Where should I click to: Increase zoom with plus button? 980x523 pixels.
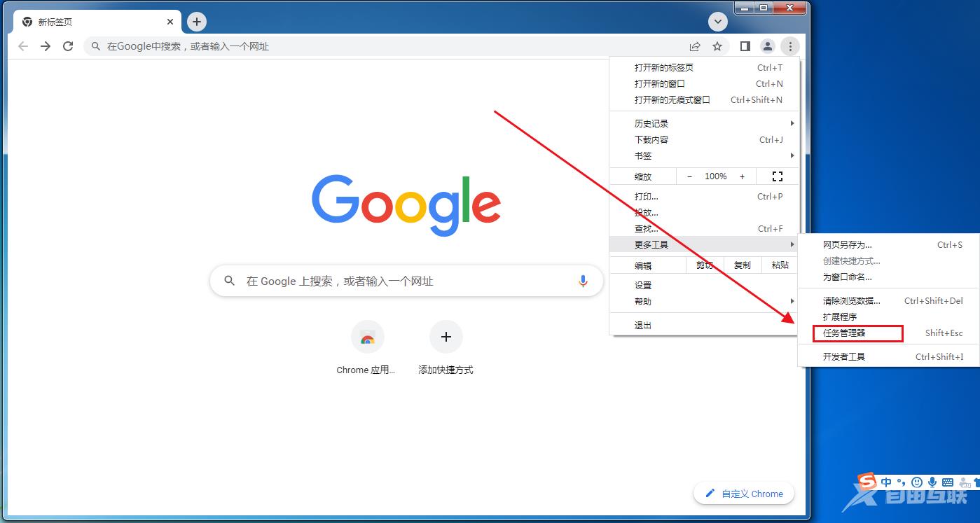tap(743, 176)
